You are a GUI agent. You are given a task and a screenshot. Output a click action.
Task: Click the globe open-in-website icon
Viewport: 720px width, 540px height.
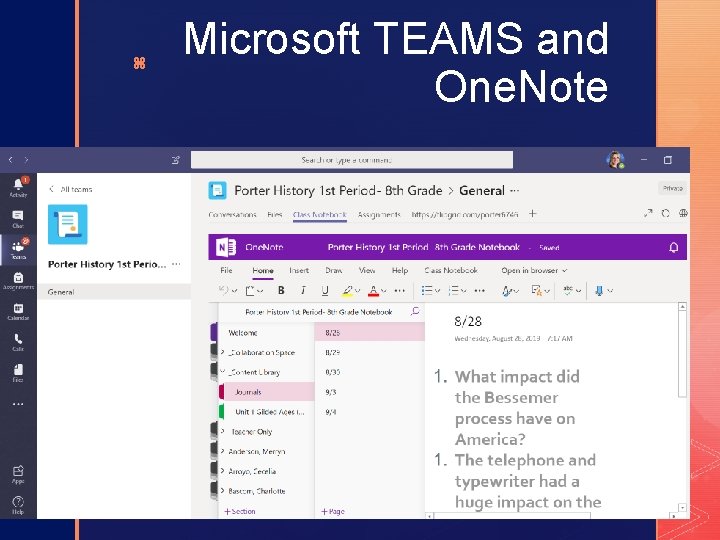(x=683, y=214)
